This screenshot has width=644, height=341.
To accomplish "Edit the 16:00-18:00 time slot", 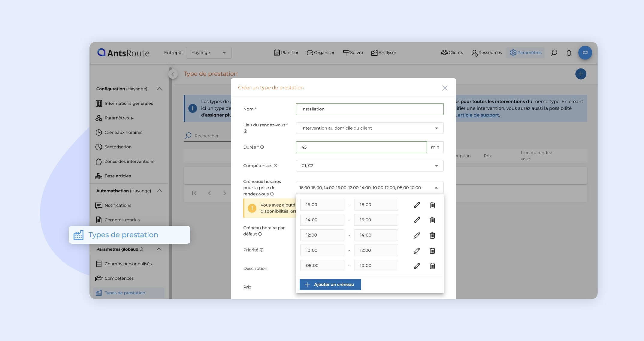I will [x=416, y=205].
